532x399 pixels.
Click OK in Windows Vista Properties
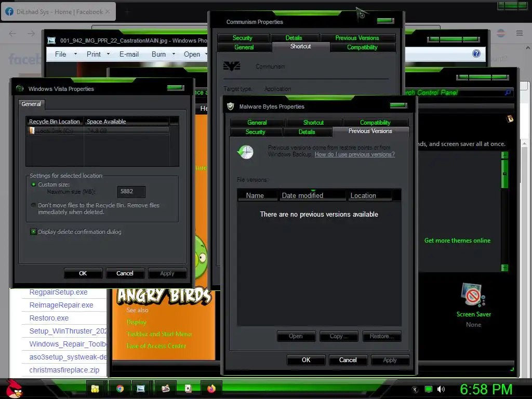point(83,273)
